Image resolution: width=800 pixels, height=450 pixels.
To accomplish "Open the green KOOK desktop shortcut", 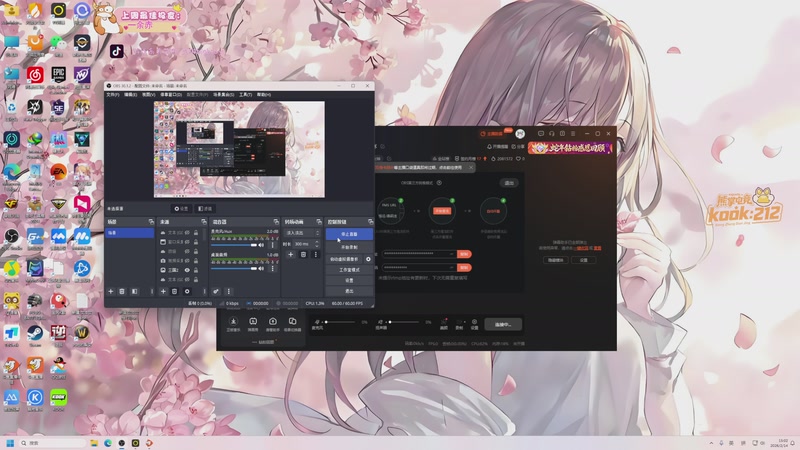I will tap(58, 397).
